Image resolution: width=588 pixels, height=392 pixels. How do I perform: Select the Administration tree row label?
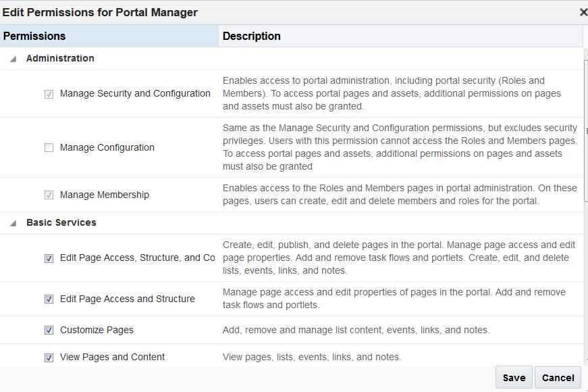click(60, 59)
